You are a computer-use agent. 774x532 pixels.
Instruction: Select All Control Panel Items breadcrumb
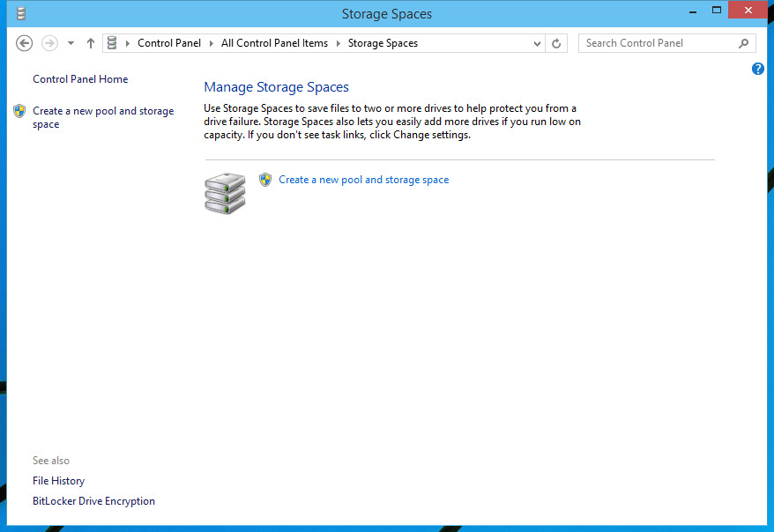tap(274, 42)
